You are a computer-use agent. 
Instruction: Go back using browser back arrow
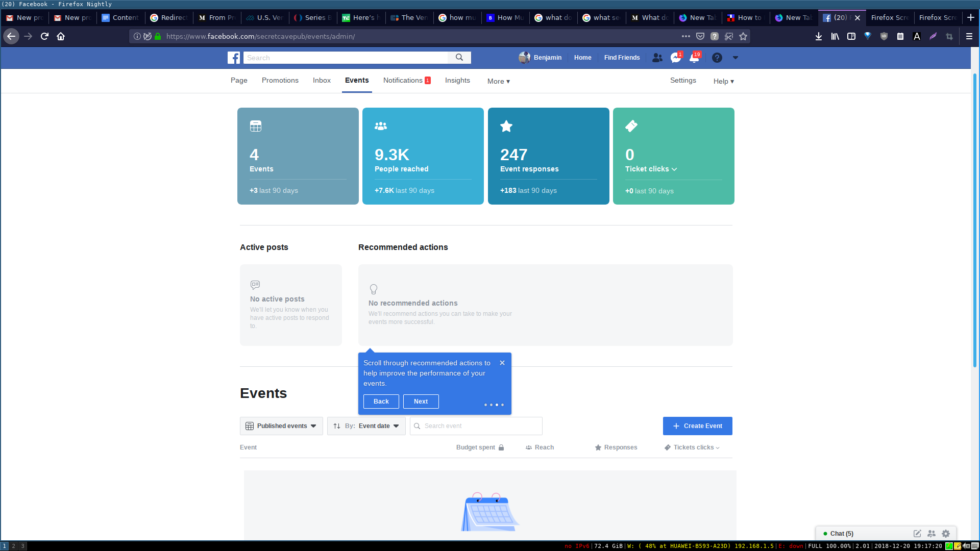[11, 36]
